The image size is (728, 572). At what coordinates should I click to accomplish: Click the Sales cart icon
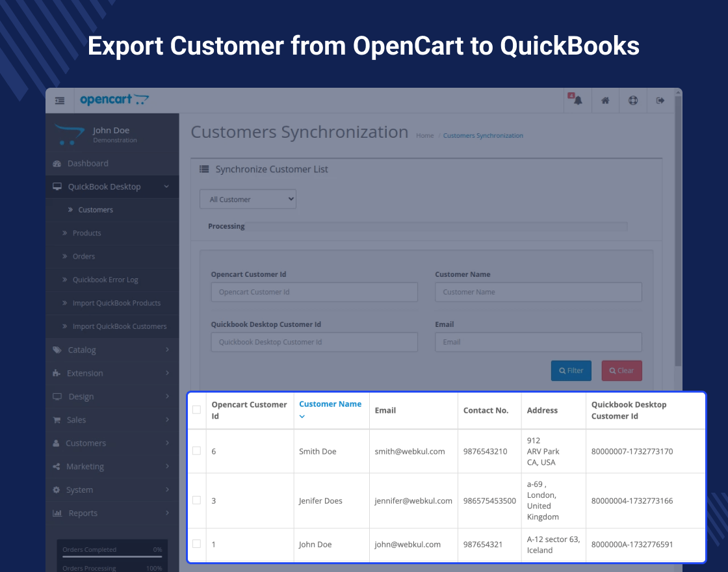[x=57, y=420]
